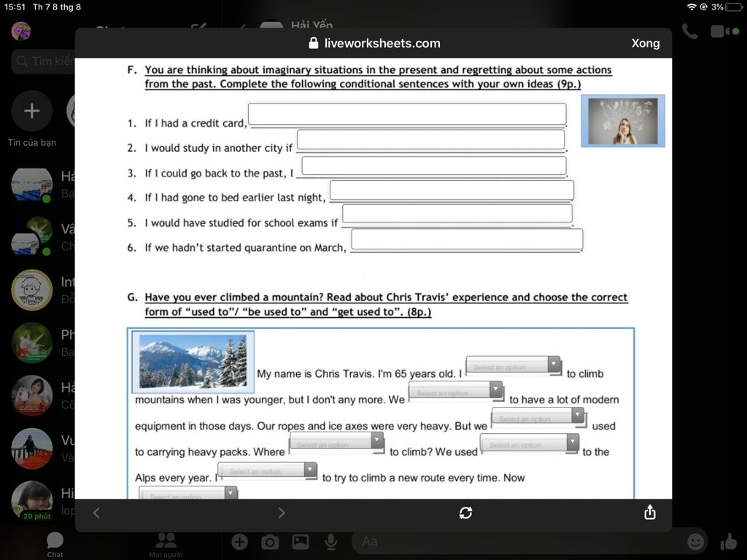Open chat with cartoon boy avatar
Viewport: 747px width, 560px height.
32,290
